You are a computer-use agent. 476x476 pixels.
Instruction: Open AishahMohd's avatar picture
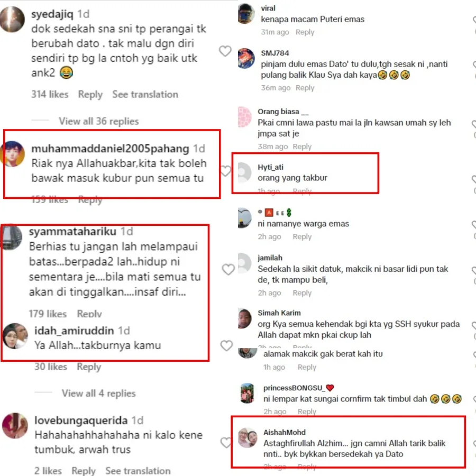click(x=248, y=438)
